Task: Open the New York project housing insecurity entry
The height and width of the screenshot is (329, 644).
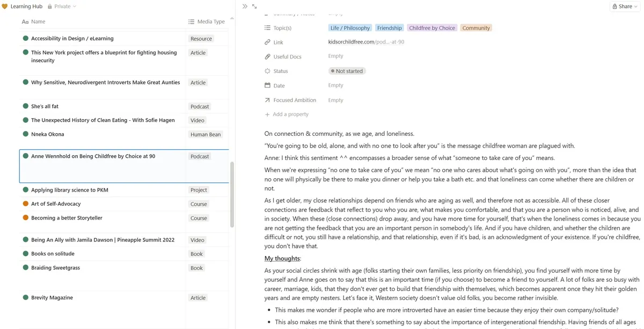Action: point(104,56)
